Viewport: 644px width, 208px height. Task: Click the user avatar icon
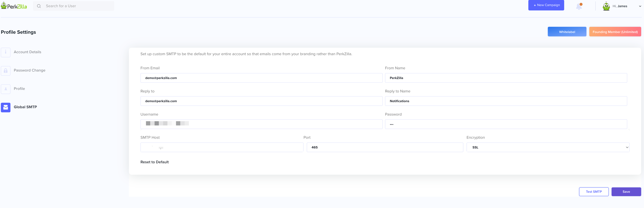[606, 6]
